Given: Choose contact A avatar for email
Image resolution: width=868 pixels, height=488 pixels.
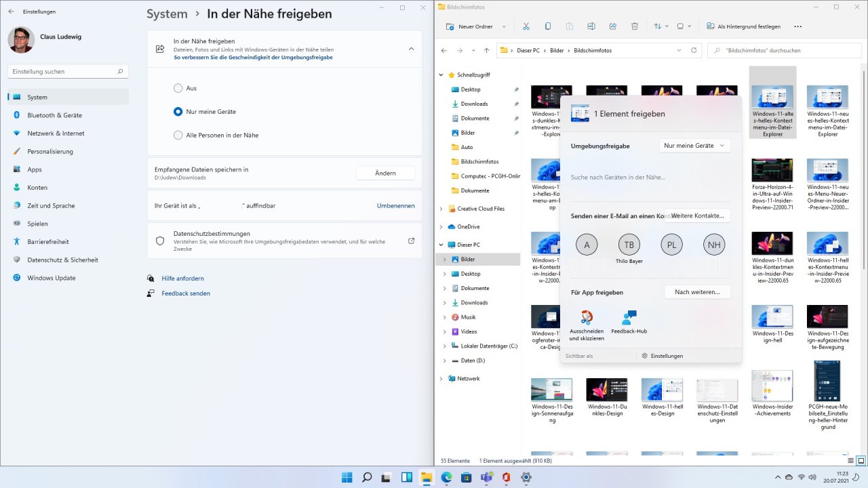Looking at the screenshot, I should pyautogui.click(x=587, y=244).
